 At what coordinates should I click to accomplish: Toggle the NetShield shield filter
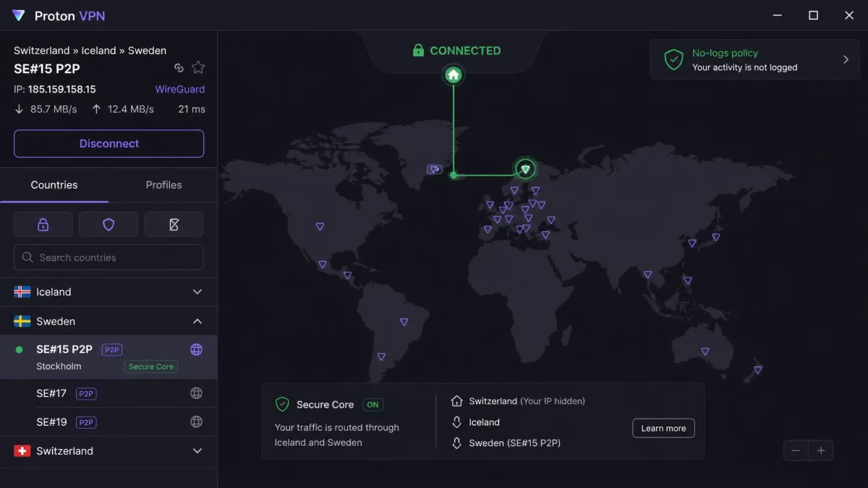tap(109, 225)
